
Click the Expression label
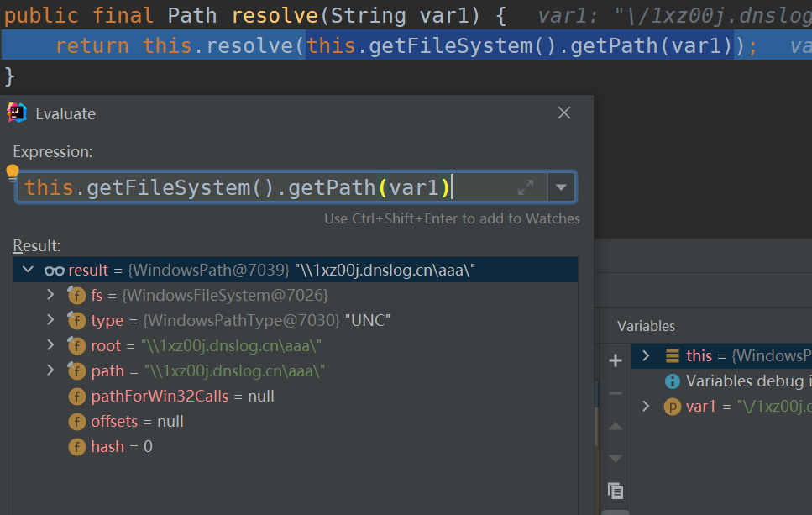[52, 152]
